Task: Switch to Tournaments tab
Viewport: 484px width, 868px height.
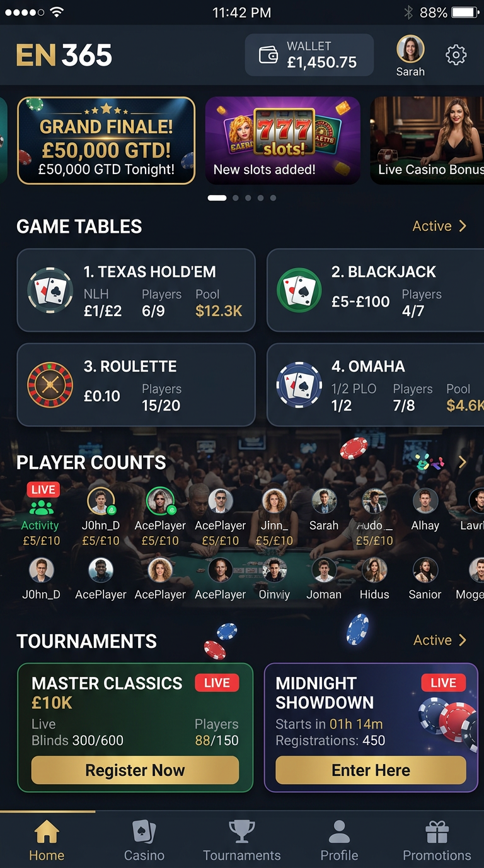Action: [x=242, y=842]
